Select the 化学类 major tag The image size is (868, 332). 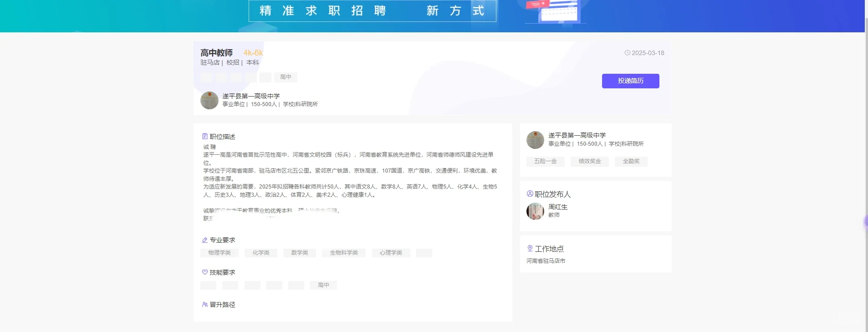pos(261,253)
